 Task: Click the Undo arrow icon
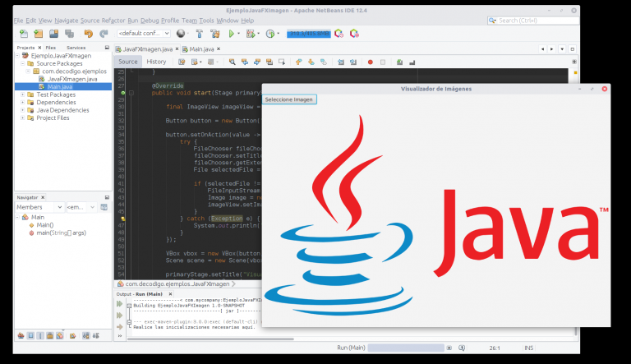coord(88,34)
